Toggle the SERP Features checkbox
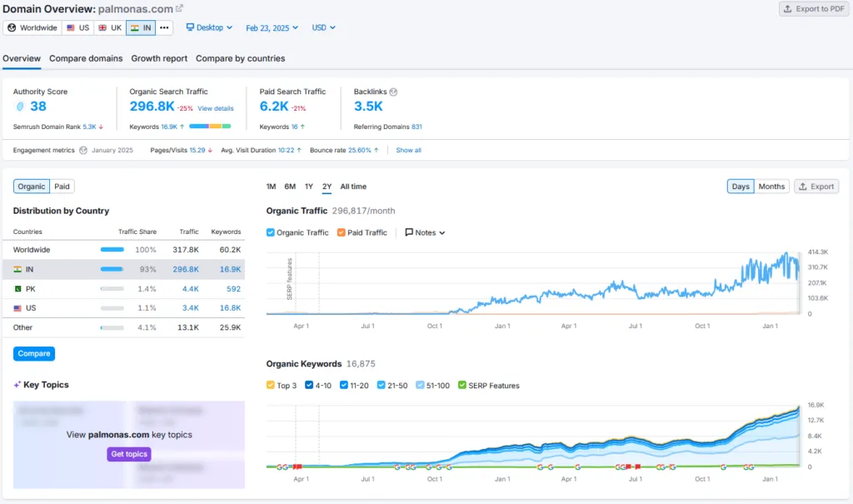This screenshot has height=504, width=853. [x=461, y=386]
